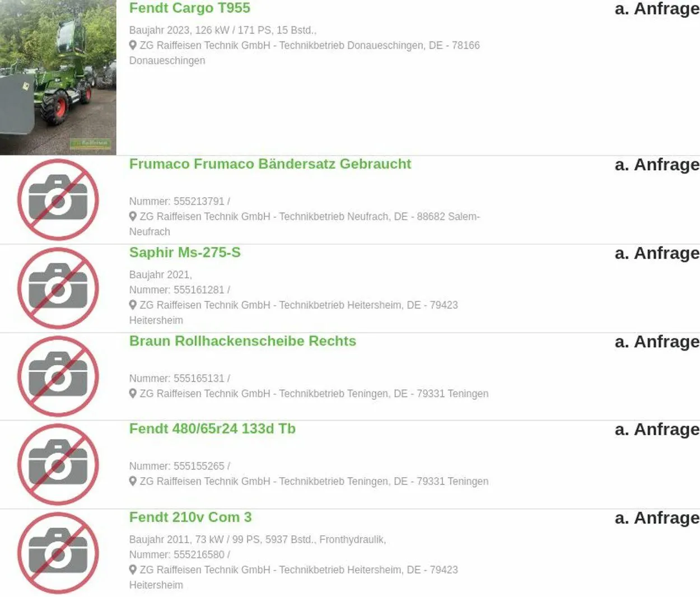Viewport: 700px width, 597px height.
Task: Click 'a. Anfrage' price for Fendt Cargo T955
Action: [x=657, y=9]
